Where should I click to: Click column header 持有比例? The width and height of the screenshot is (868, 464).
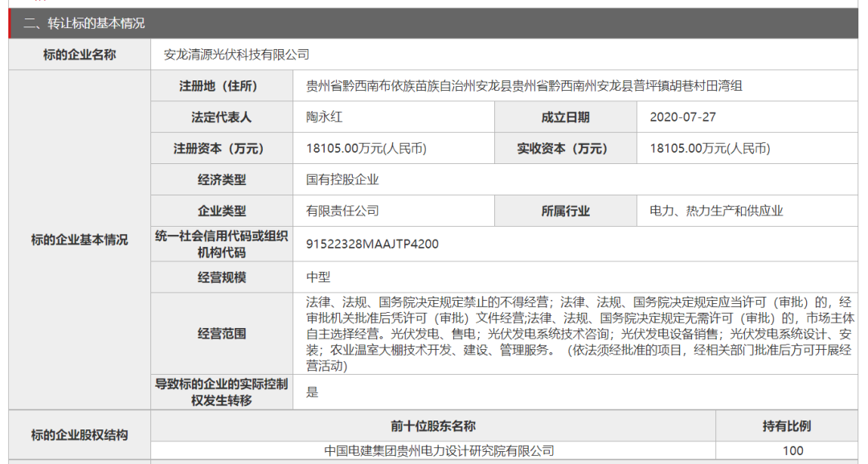(787, 425)
